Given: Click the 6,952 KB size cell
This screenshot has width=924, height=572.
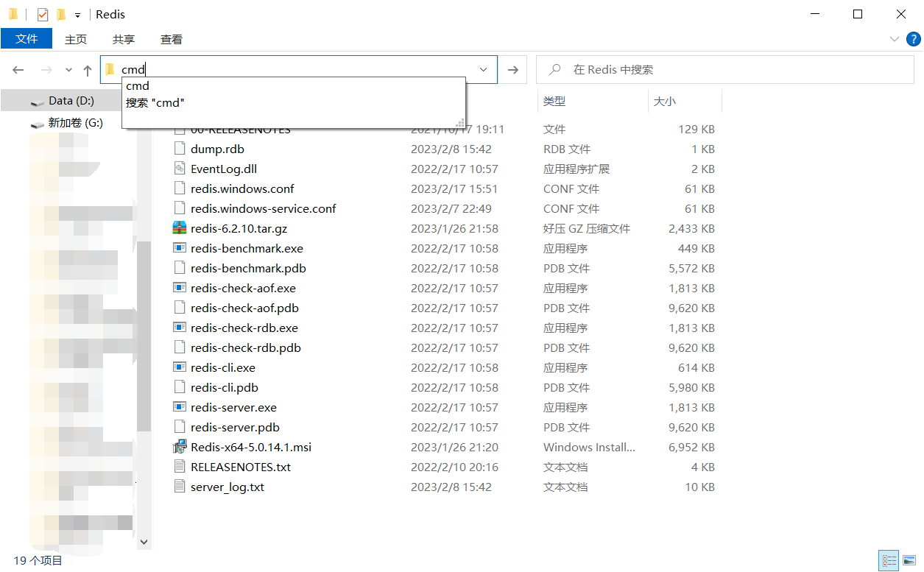Looking at the screenshot, I should (691, 447).
